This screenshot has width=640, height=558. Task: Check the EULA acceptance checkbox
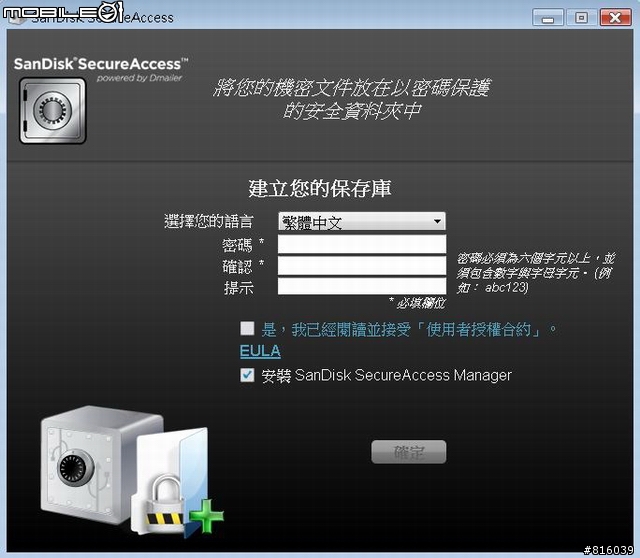point(247,328)
